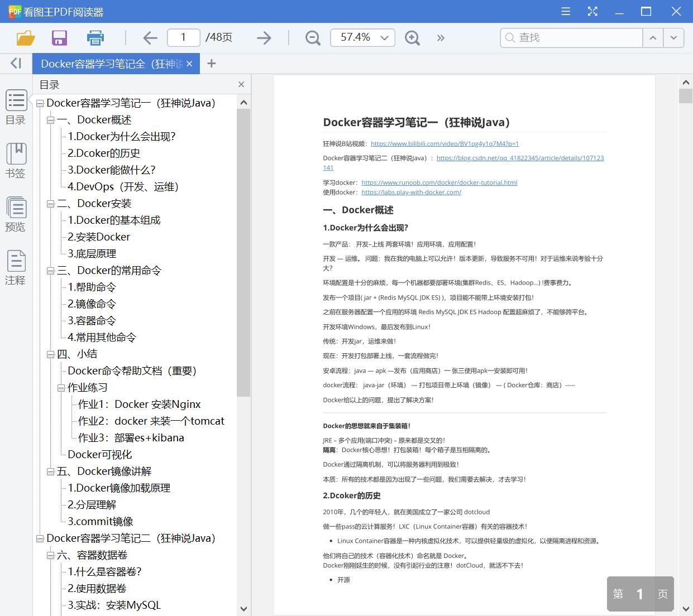
Task: Jump to 1.Docker为什么会出现? section
Action: (122, 137)
